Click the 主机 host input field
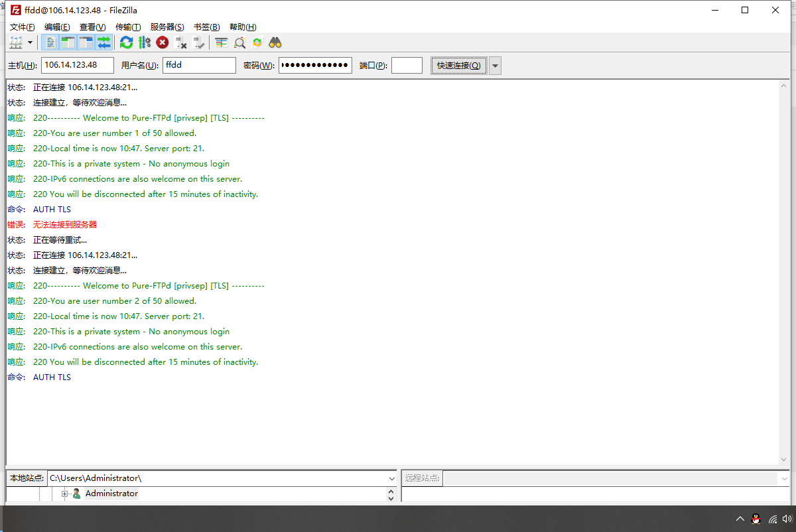Image resolution: width=796 pixels, height=532 pixels. [x=78, y=65]
